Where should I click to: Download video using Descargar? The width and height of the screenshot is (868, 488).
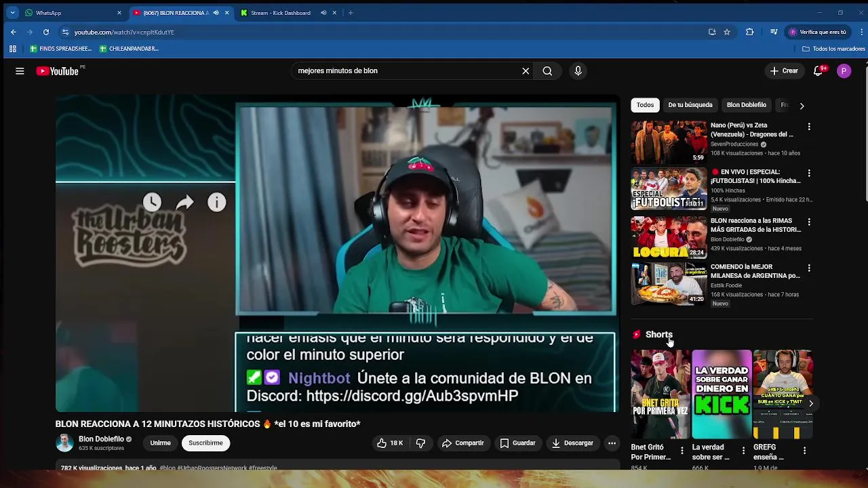pyautogui.click(x=572, y=443)
